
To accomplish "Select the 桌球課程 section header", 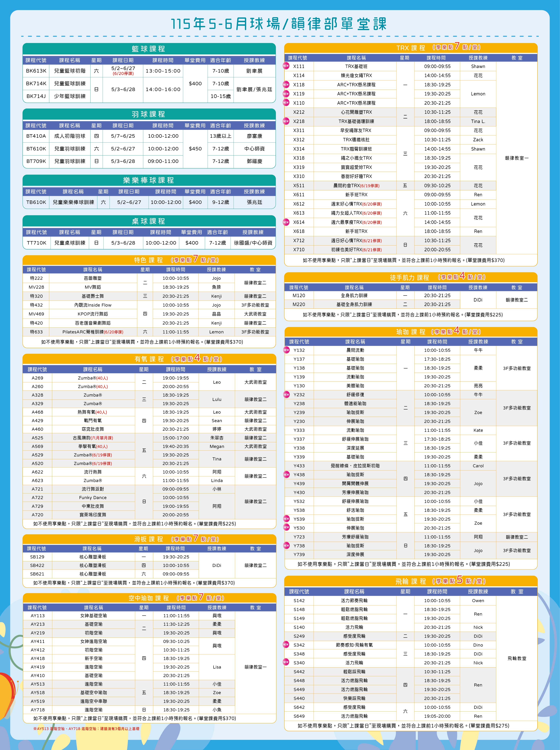I will coord(149,221).
